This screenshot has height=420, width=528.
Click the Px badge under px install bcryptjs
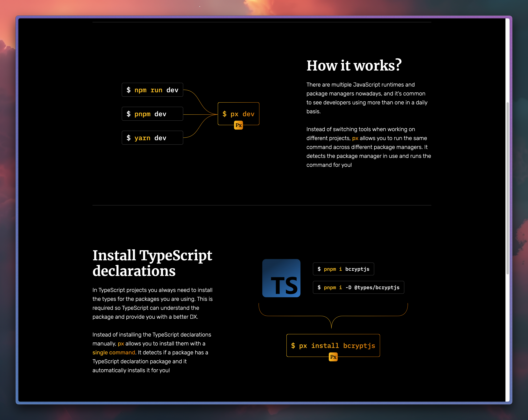[x=333, y=357]
